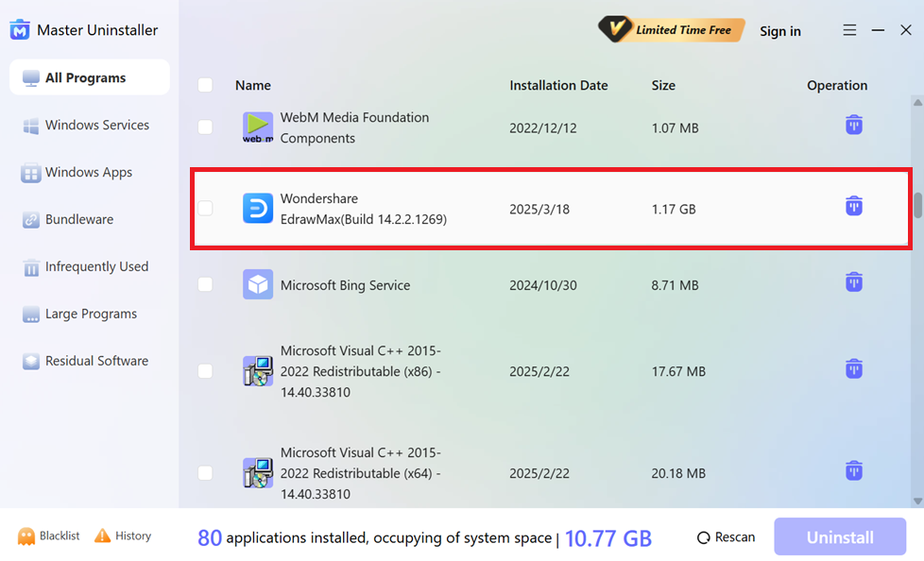Sort by Installation Date column header
Image resolution: width=924 pixels, height=561 pixels.
point(558,85)
